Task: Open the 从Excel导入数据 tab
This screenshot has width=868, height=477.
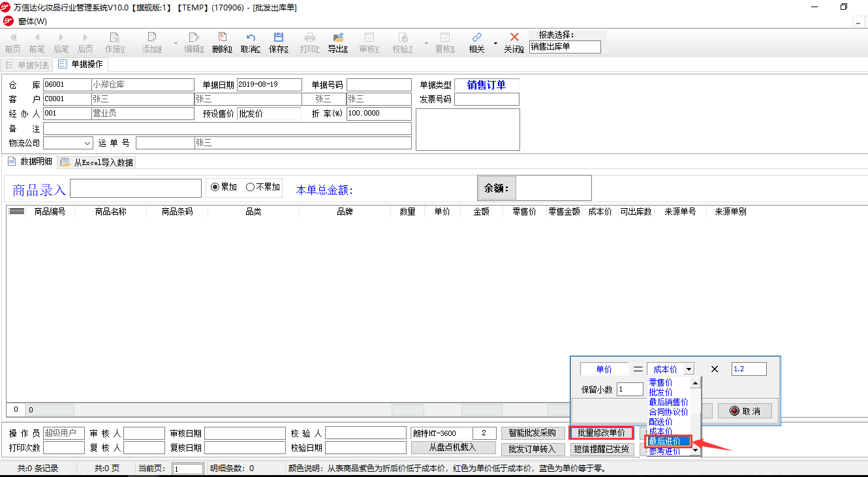Action: [x=97, y=162]
